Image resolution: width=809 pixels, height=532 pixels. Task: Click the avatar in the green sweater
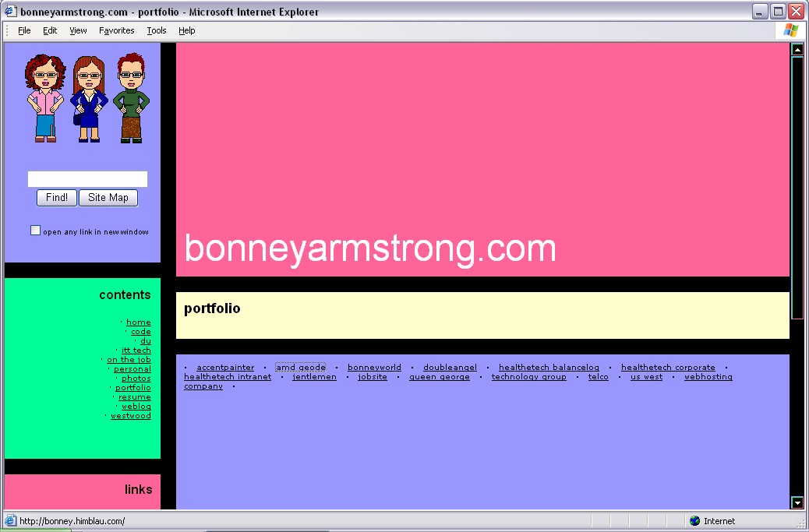(131, 99)
